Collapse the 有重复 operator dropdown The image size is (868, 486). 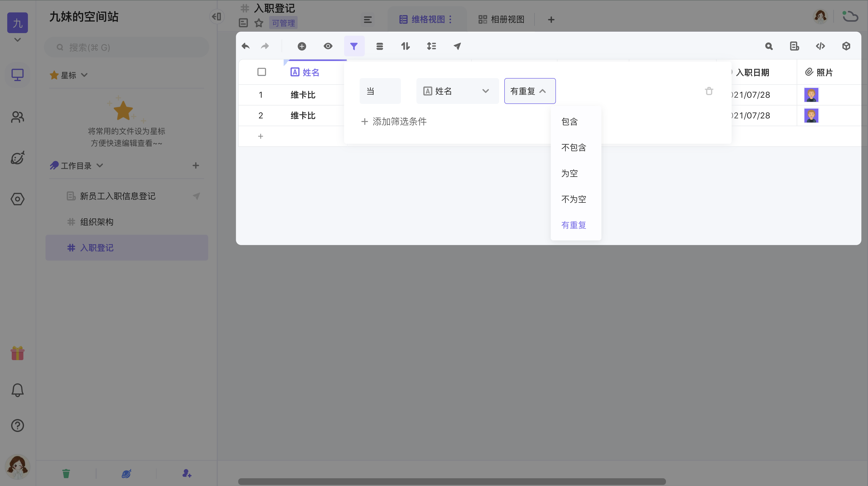coord(530,91)
